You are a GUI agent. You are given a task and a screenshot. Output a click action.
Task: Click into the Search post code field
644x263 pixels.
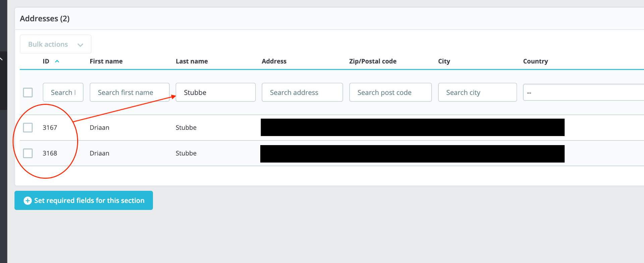[390, 92]
